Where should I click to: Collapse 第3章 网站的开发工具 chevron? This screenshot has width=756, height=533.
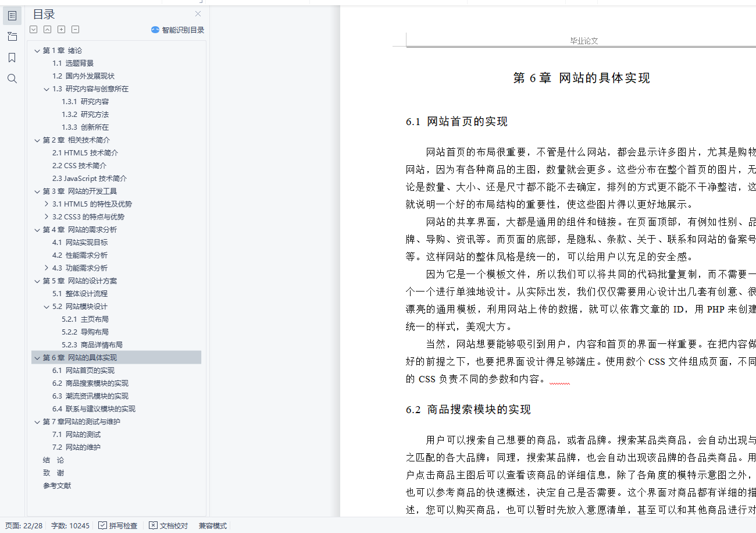pyautogui.click(x=37, y=191)
